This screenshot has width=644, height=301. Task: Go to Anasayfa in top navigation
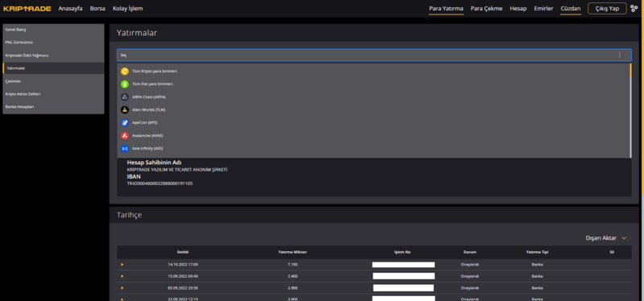tap(70, 8)
